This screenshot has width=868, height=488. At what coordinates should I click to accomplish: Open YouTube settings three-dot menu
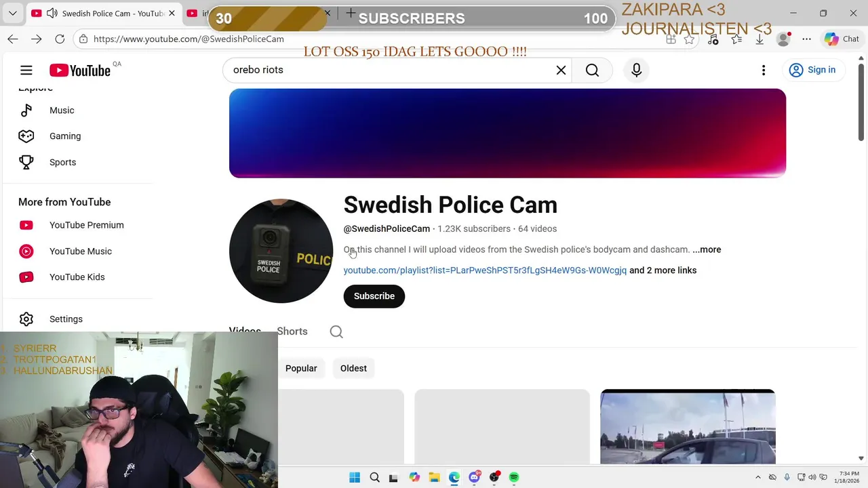click(764, 70)
